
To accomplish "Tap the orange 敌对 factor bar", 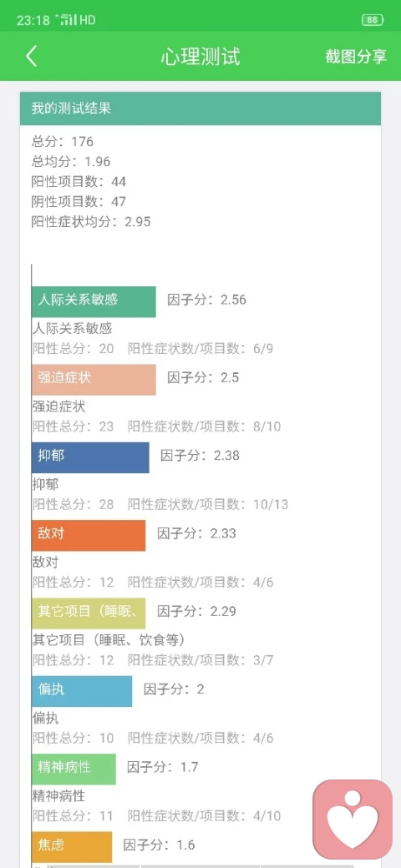I will 89,535.
